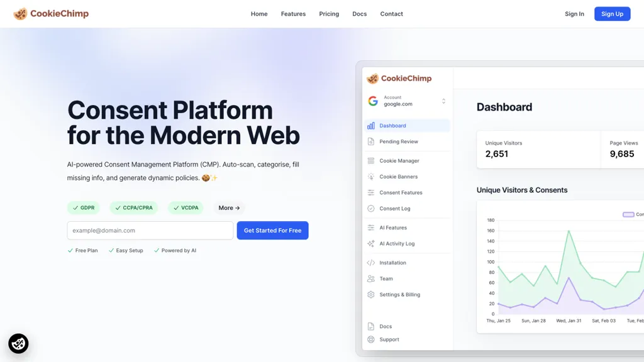This screenshot has width=644, height=362.
Task: Open the Contact nav item
Action: (391, 14)
